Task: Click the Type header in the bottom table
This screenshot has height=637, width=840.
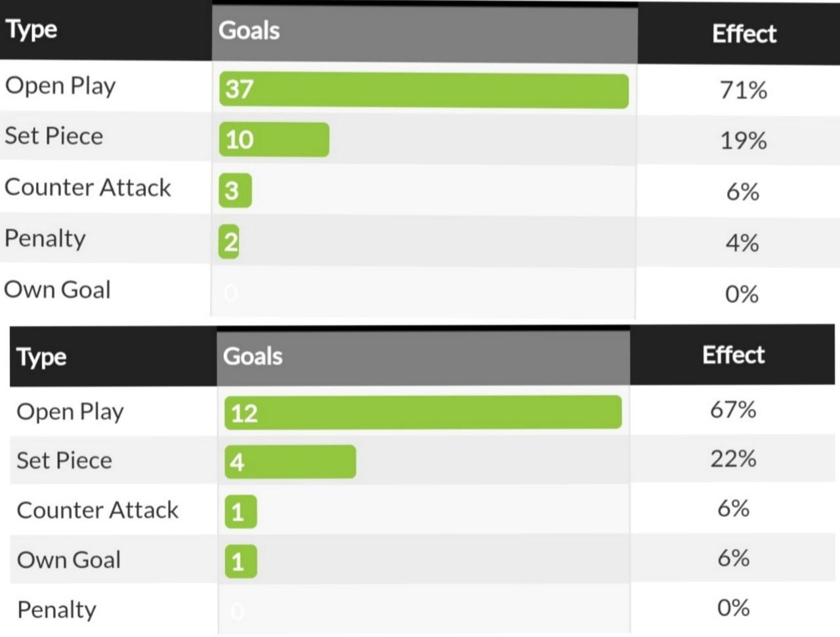Action: click(41, 357)
